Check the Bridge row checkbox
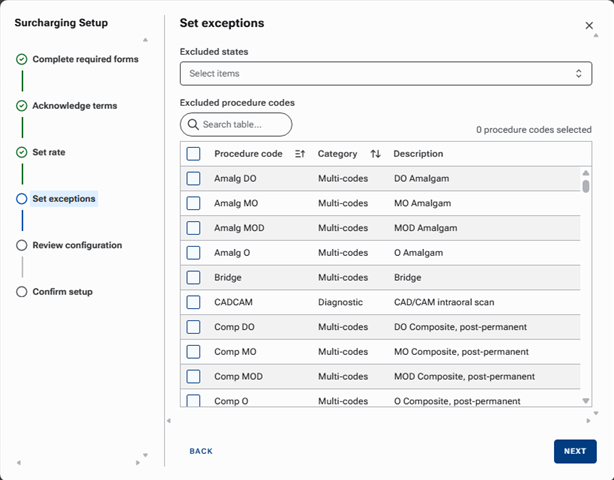 coord(193,278)
